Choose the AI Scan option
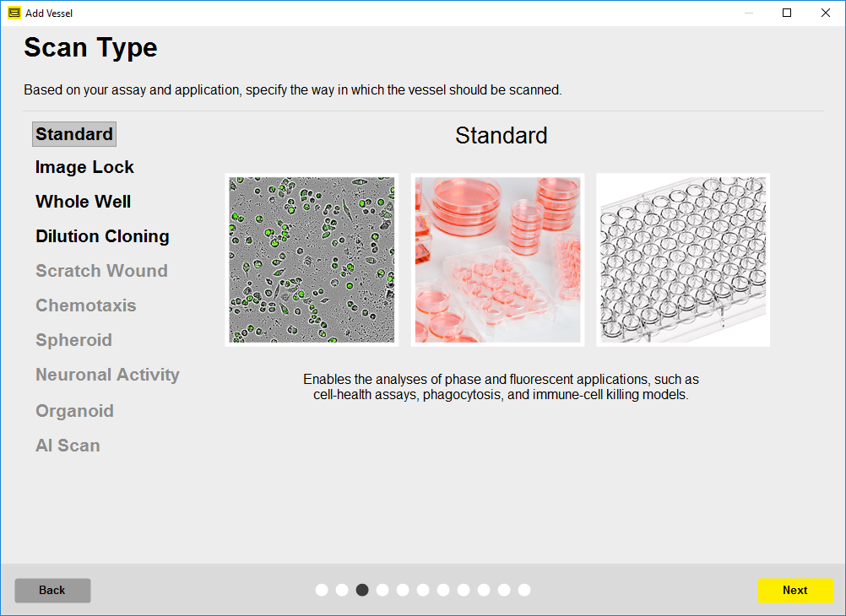This screenshot has width=846, height=616. 68,446
